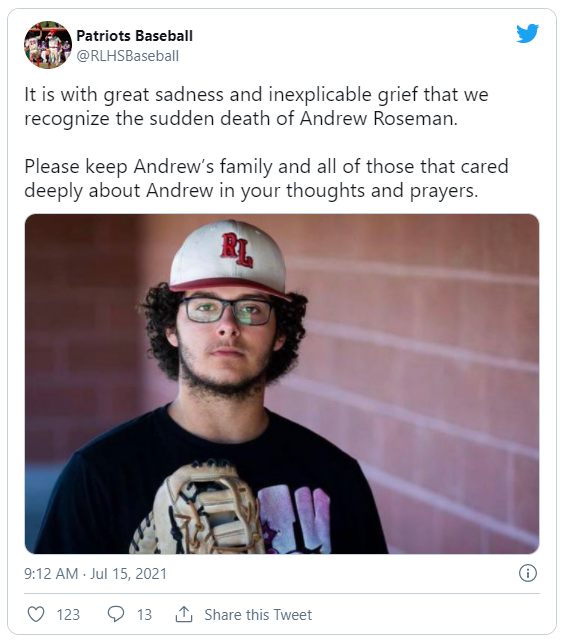
Task: Open the Patriots Baseball profile avatar
Action: click(48, 45)
